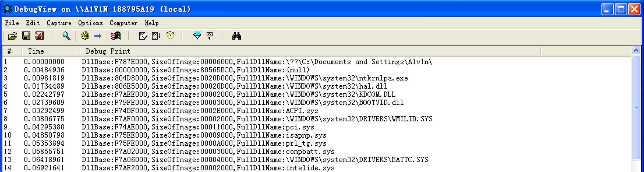644x172 pixels.
Task: Open the File menu
Action: (x=12, y=23)
